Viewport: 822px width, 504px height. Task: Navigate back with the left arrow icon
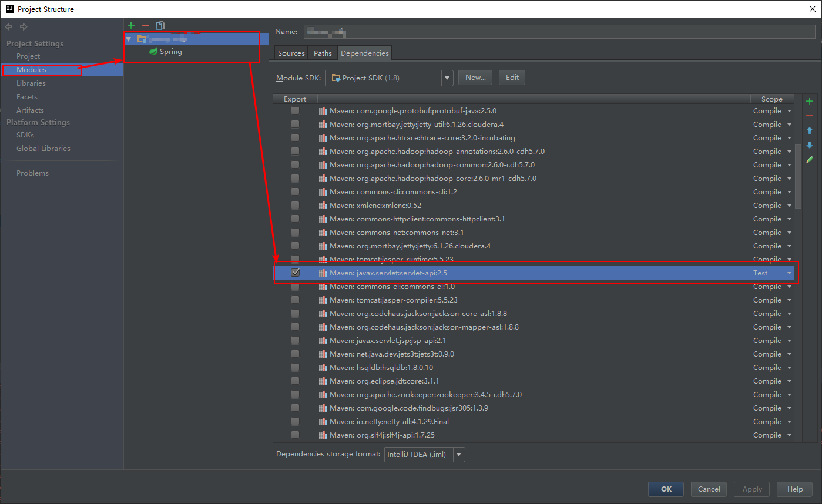(x=8, y=26)
